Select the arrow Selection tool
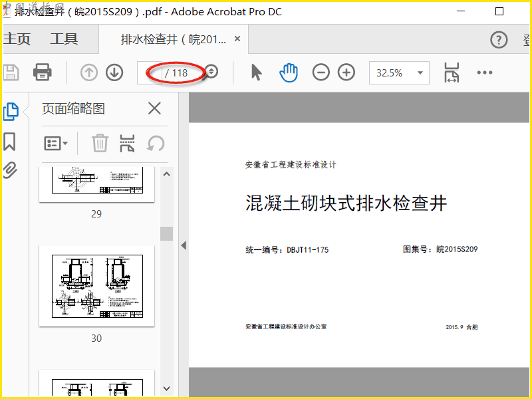Image resolution: width=532 pixels, height=399 pixels. [x=257, y=72]
